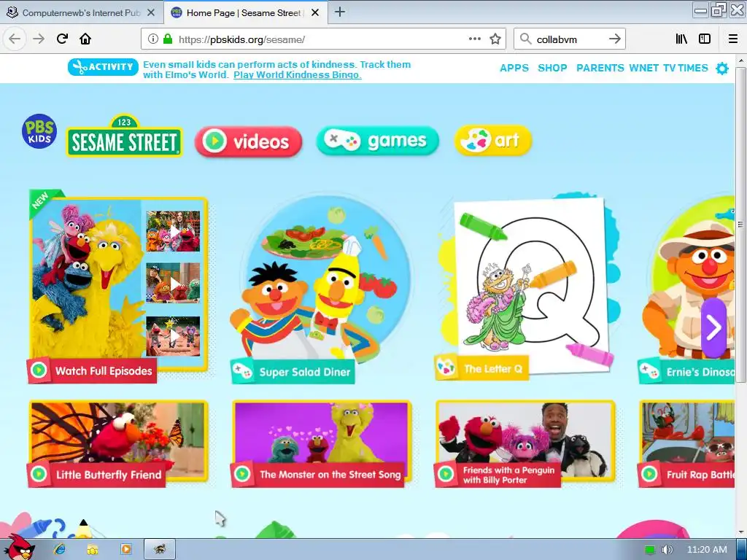Click the Sesame Street sign logo
747x560 pixels.
click(124, 136)
